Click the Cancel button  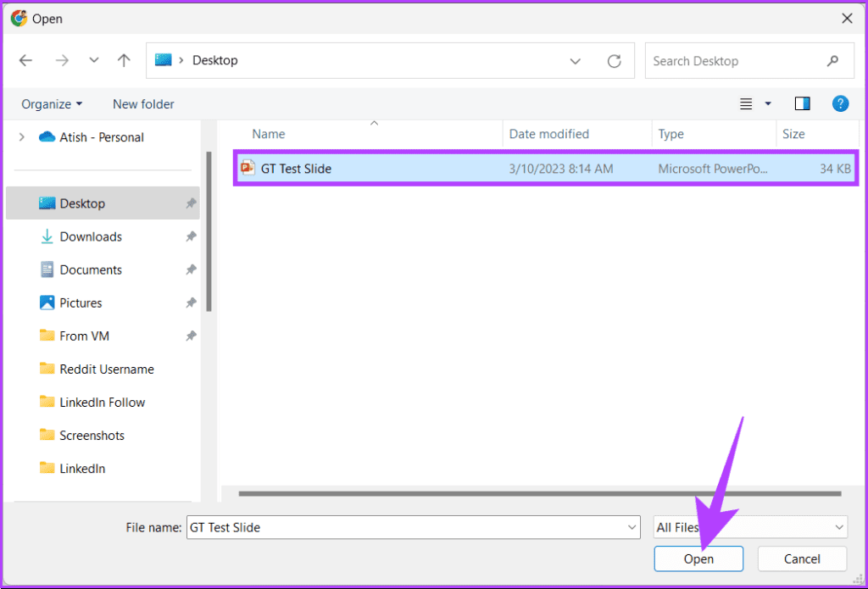click(x=802, y=558)
